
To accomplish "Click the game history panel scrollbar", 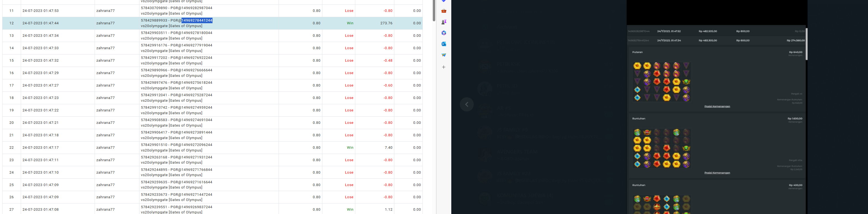I will tap(806, 44).
